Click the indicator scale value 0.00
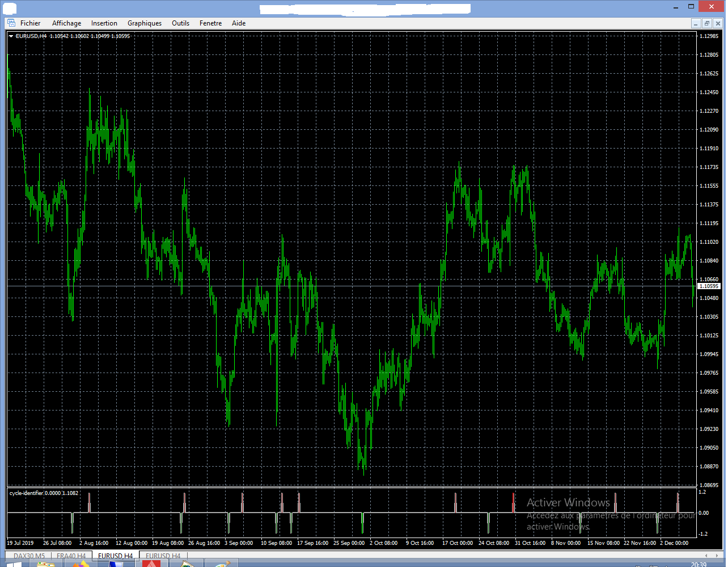 click(704, 513)
